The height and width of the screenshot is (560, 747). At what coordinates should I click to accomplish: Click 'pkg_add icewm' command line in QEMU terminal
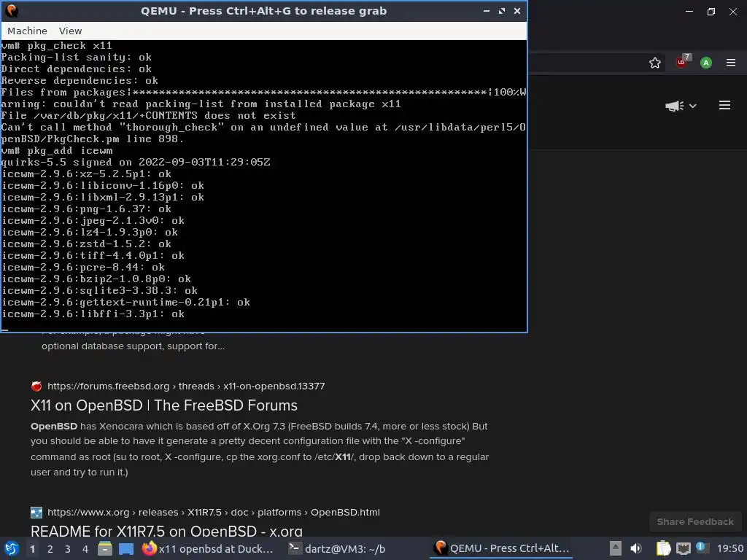[x=57, y=150]
